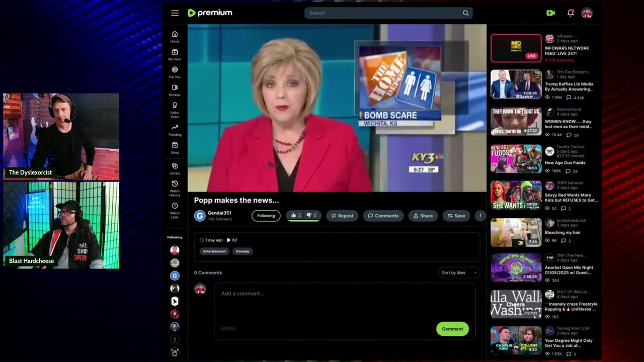
Task: Open the hamburger menu
Action: 175,13
